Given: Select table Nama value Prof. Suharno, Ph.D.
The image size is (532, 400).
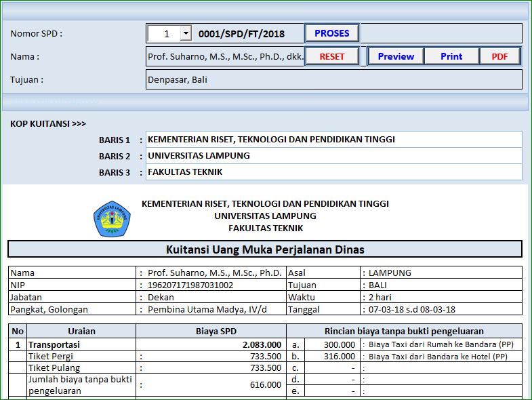Looking at the screenshot, I should pyautogui.click(x=214, y=273).
